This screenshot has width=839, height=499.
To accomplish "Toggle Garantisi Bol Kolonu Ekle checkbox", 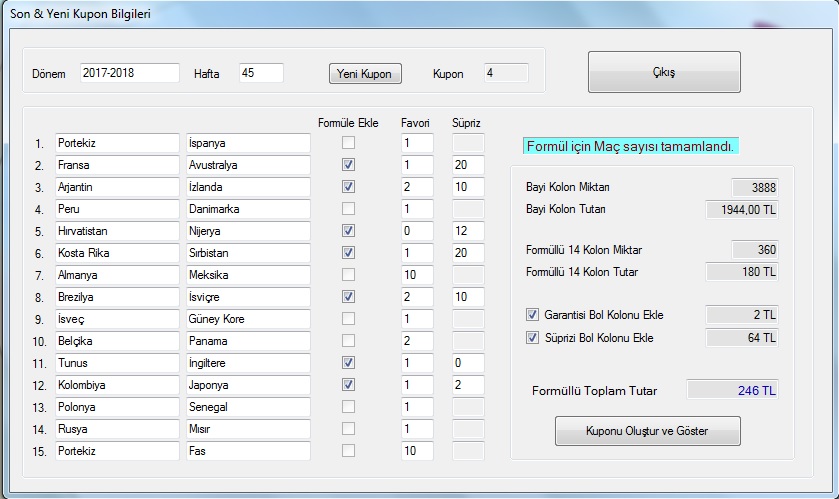I will pyautogui.click(x=532, y=314).
